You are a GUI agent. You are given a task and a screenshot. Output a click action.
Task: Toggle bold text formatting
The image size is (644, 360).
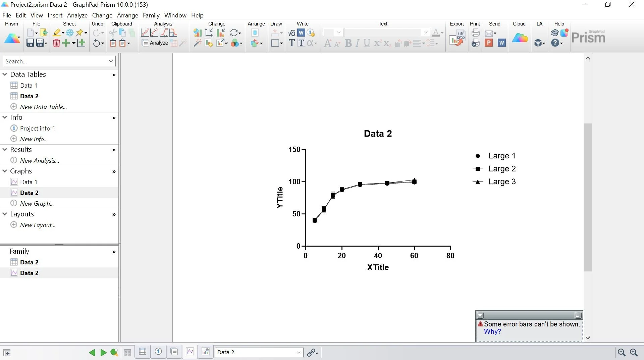[348, 43]
